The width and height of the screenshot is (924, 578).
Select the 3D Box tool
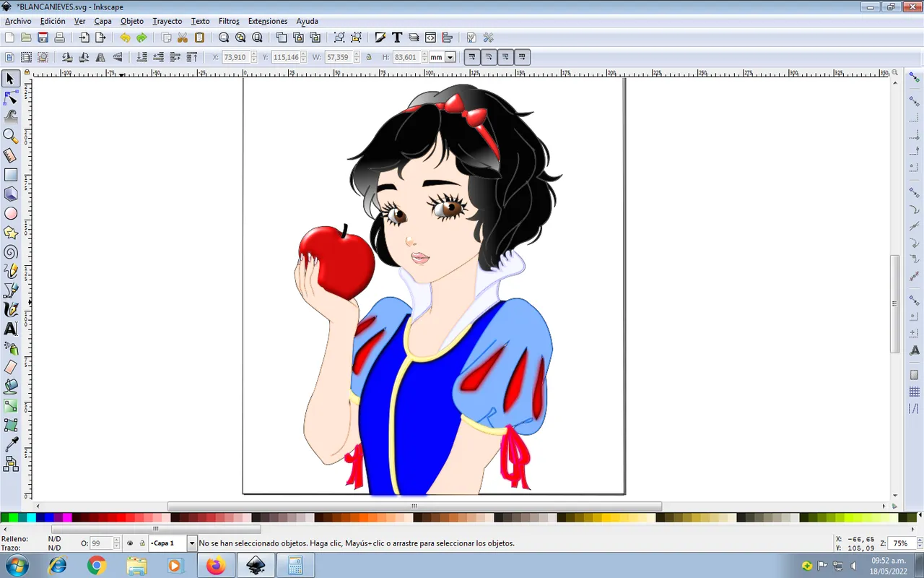(x=11, y=194)
